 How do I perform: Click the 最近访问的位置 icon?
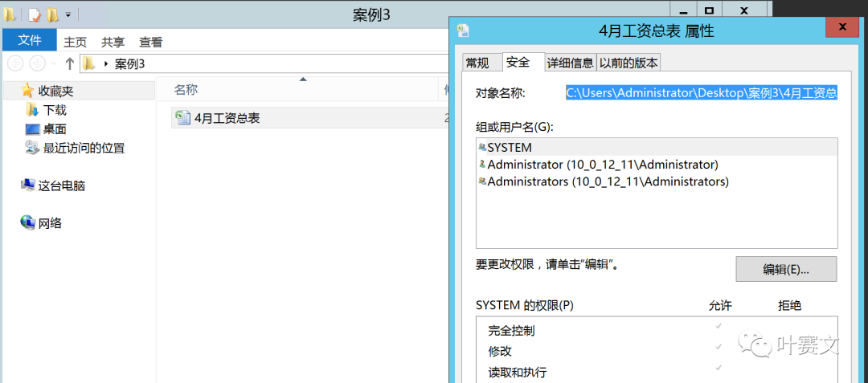32,147
